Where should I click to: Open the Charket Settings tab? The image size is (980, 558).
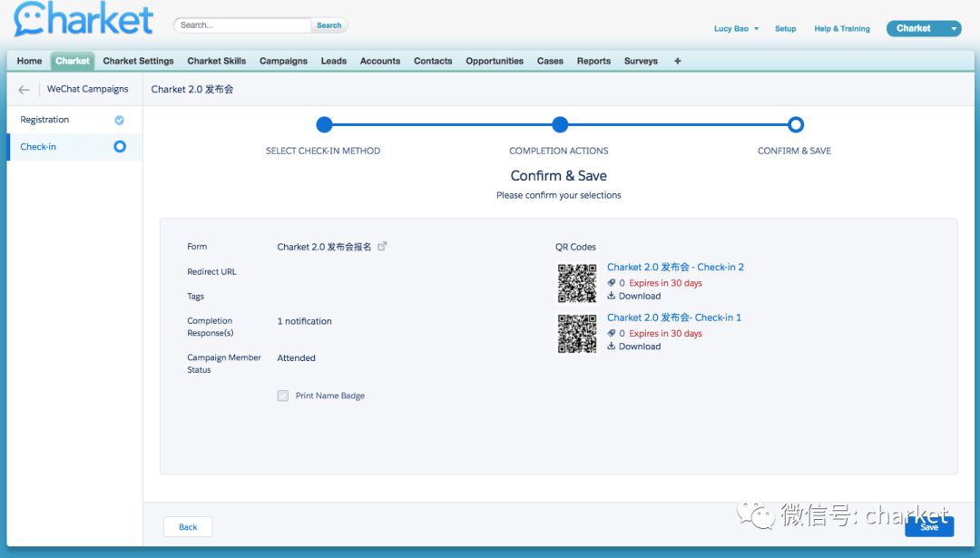[138, 61]
